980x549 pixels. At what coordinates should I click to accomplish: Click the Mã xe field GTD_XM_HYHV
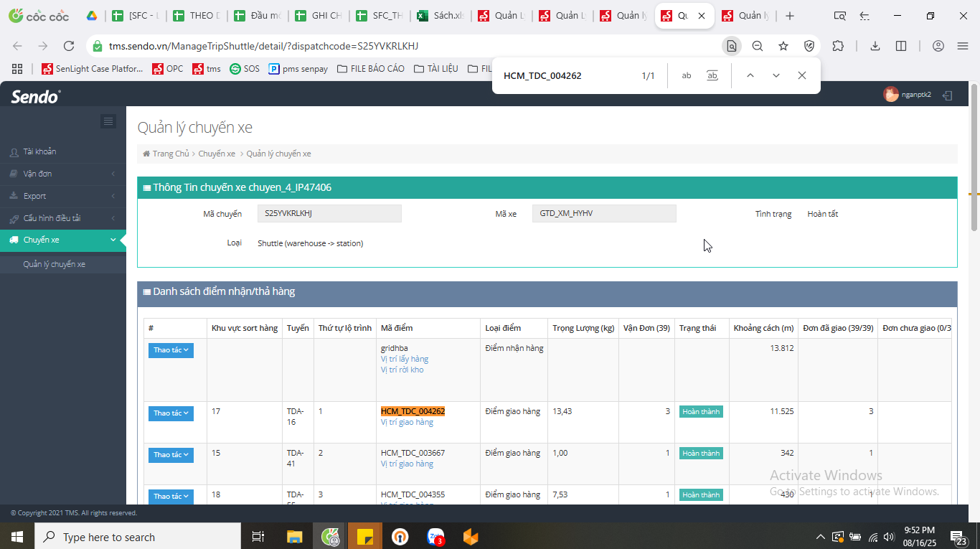click(604, 213)
